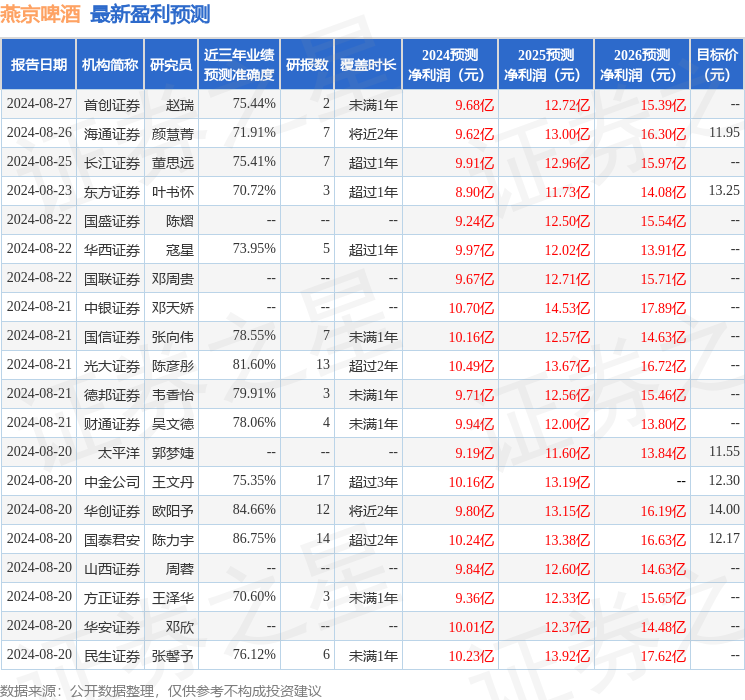This screenshot has height=700, width=745.
Task: Select the 中银证券 institution cell
Action: pyautogui.click(x=112, y=308)
